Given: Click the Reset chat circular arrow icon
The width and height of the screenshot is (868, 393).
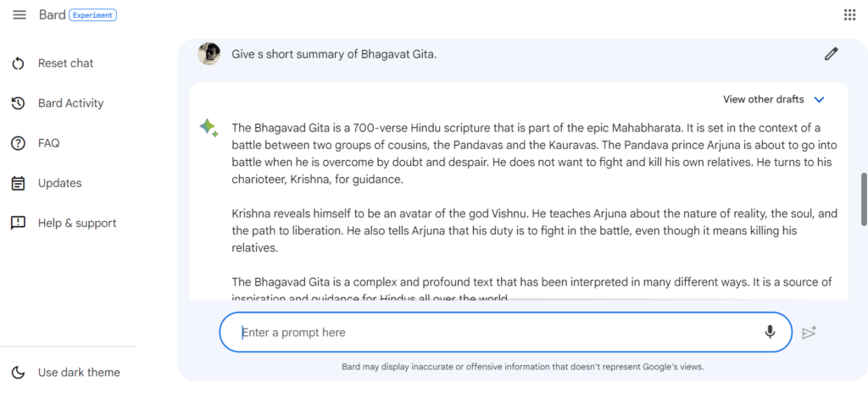Looking at the screenshot, I should [19, 64].
